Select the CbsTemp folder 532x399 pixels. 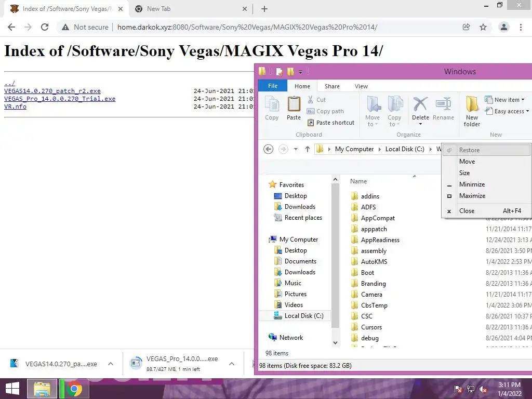coord(374,305)
